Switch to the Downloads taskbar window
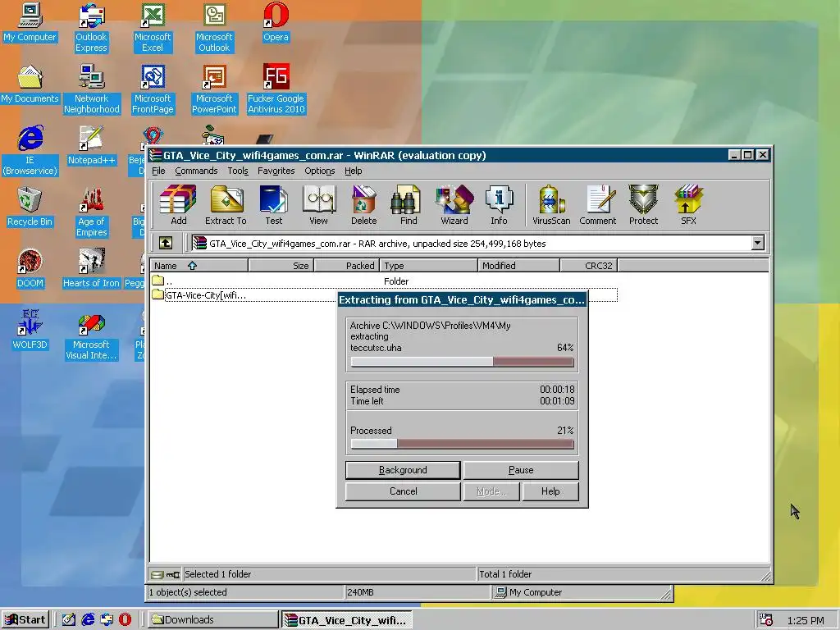Viewport: 840px width, 630px height. [213, 620]
